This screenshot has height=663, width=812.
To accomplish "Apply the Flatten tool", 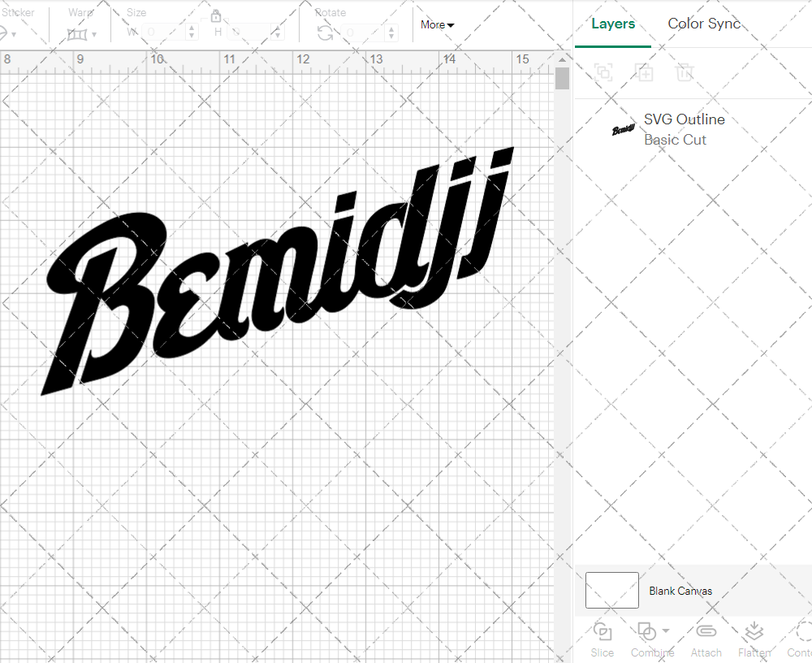I will coord(754,639).
